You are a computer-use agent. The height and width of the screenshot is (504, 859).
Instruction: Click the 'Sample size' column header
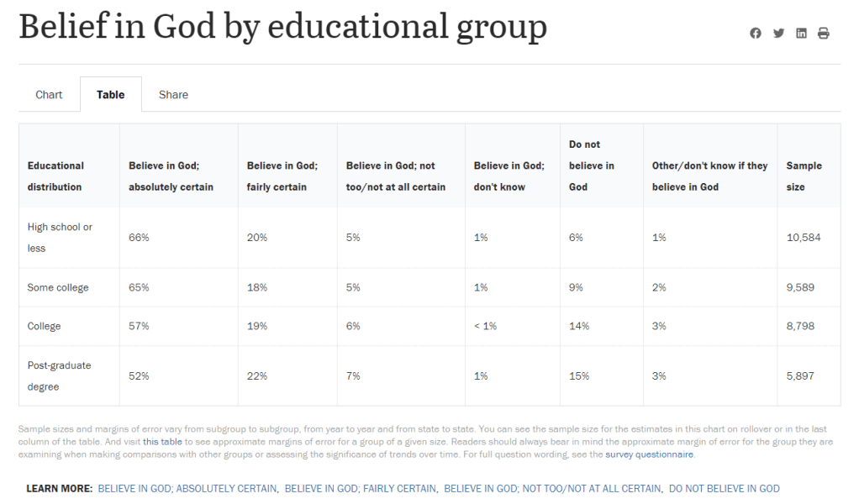(804, 176)
